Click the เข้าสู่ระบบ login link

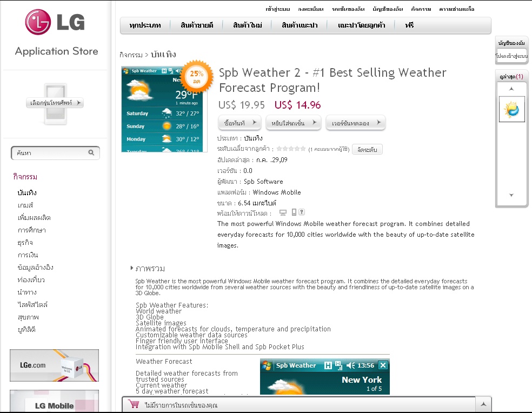click(x=278, y=9)
